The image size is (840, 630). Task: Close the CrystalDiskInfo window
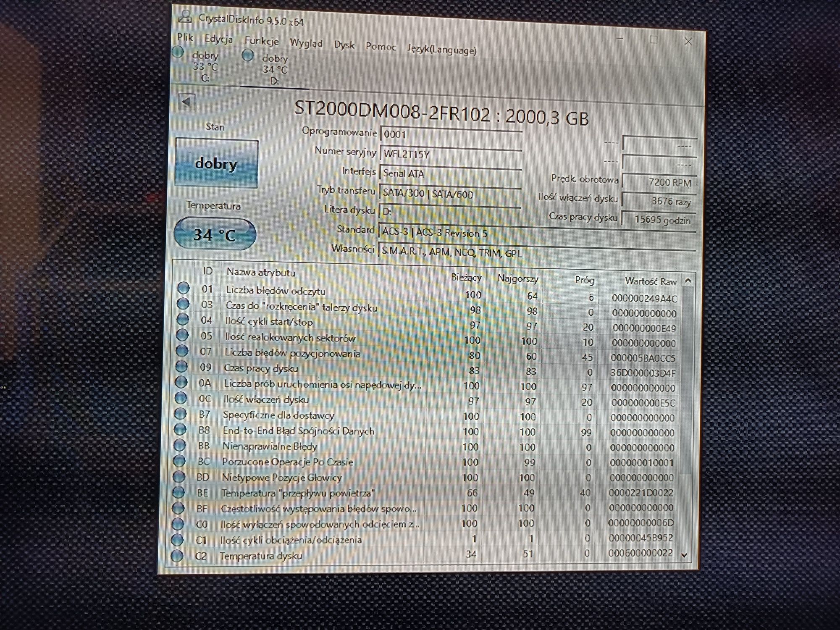point(688,41)
